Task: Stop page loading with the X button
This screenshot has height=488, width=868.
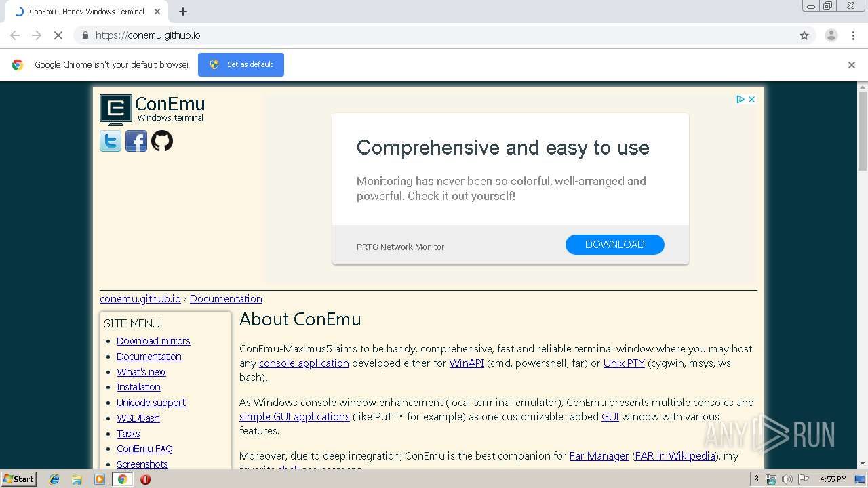Action: [x=58, y=35]
